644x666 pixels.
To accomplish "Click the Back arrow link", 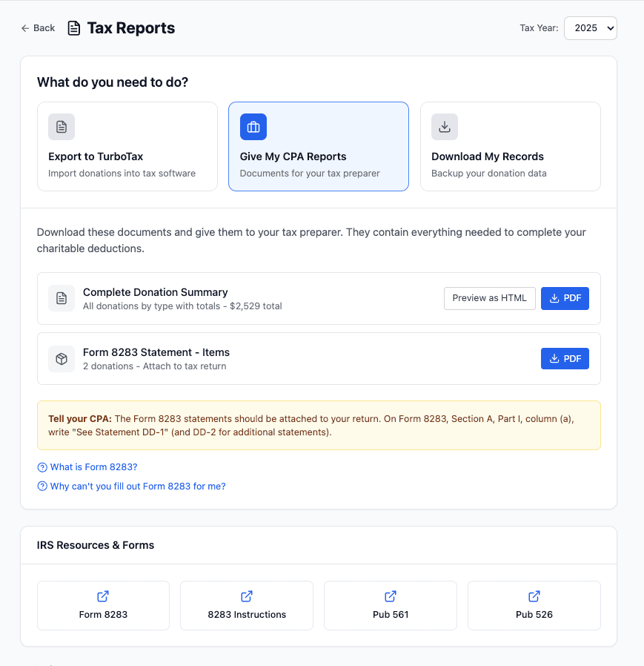I will tap(38, 28).
